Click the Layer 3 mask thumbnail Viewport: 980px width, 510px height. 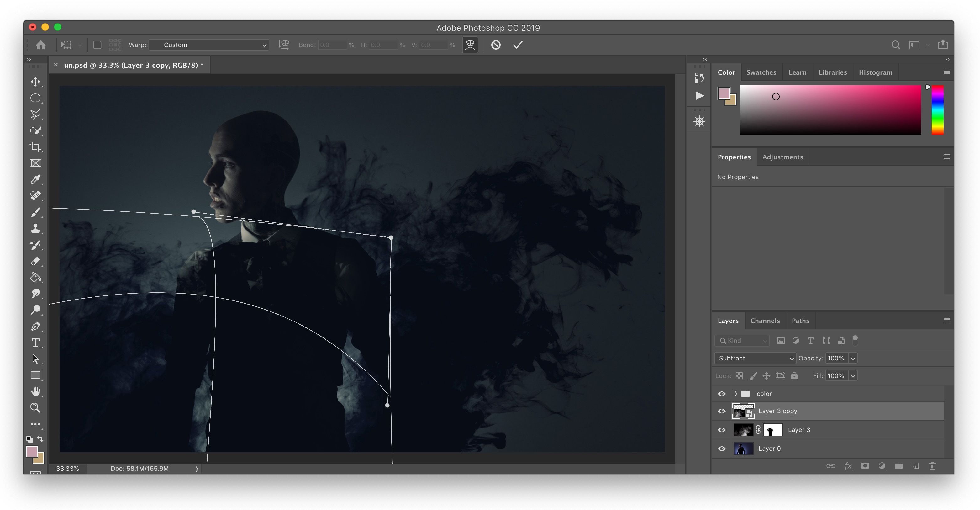pyautogui.click(x=773, y=430)
